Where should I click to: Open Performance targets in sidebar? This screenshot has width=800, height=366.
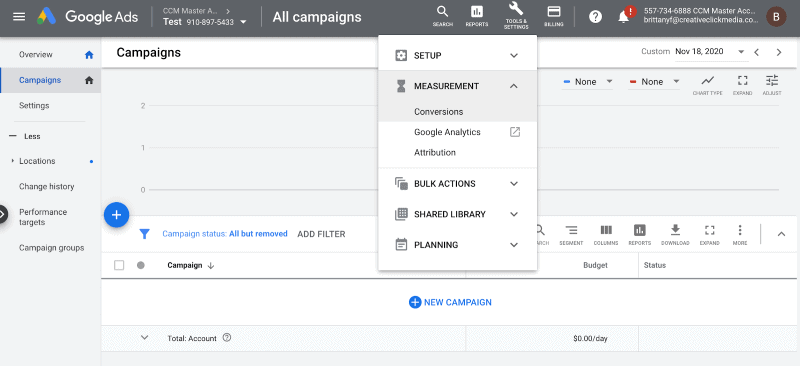pos(43,217)
